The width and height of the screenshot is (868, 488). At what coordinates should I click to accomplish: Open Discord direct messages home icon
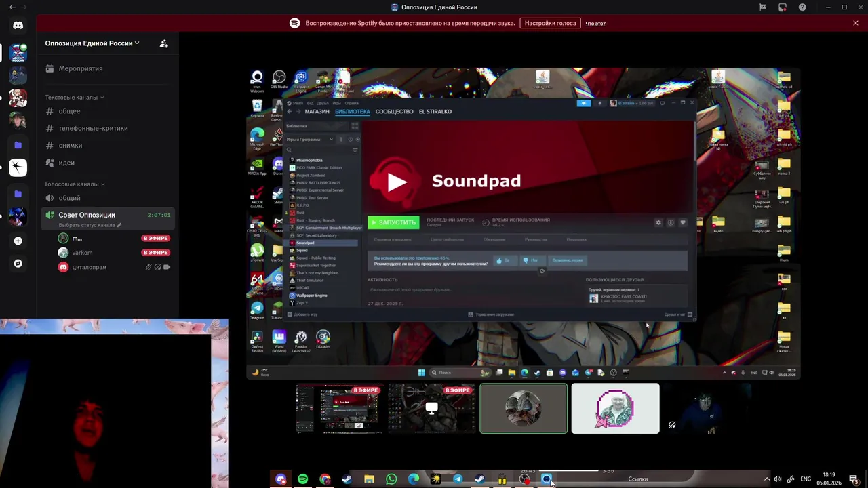point(18,25)
